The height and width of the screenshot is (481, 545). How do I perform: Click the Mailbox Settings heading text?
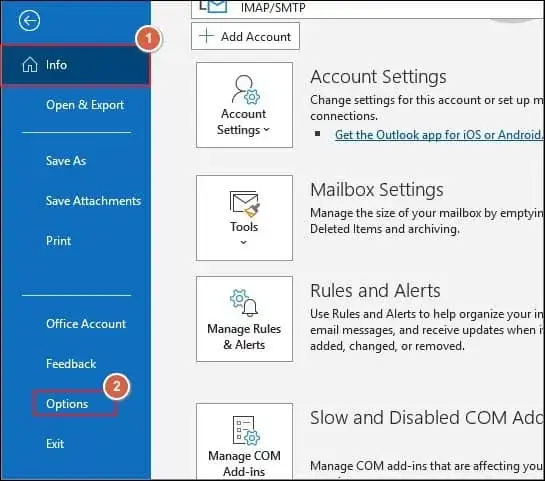[x=377, y=190]
